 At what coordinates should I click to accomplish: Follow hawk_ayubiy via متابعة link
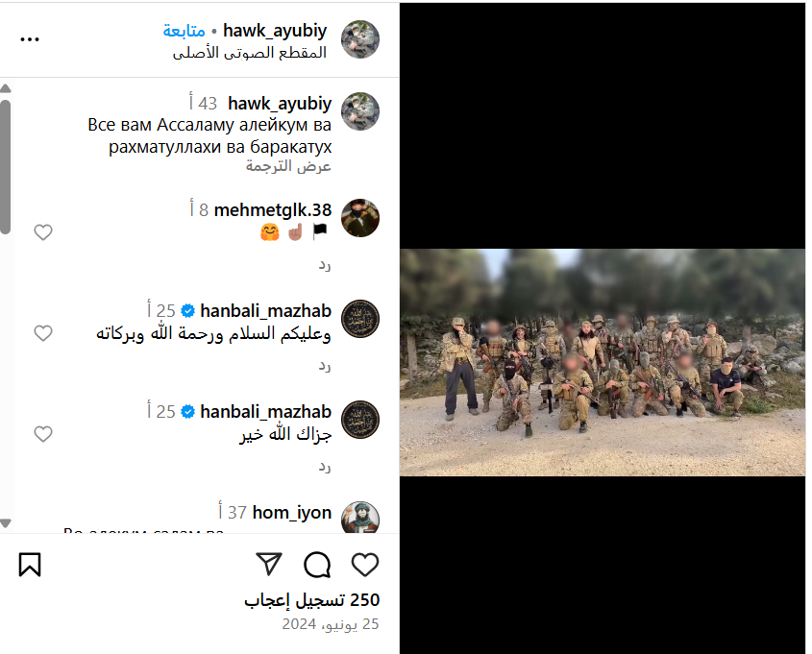coord(185,31)
